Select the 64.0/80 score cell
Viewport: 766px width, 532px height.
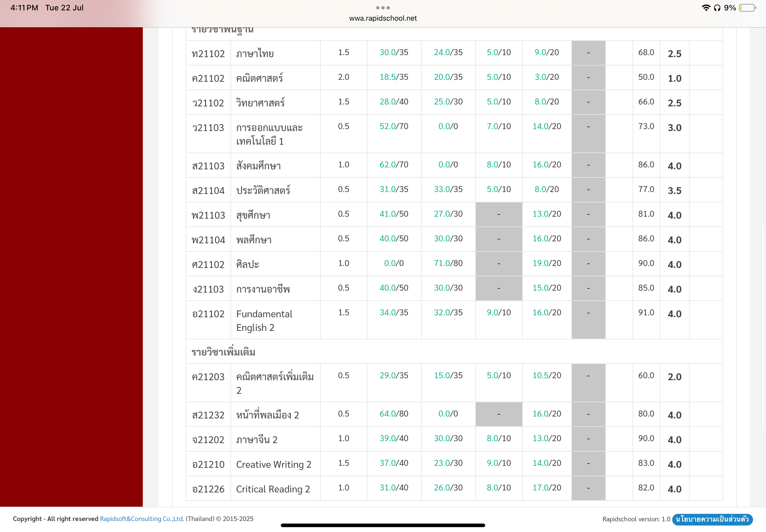394,414
